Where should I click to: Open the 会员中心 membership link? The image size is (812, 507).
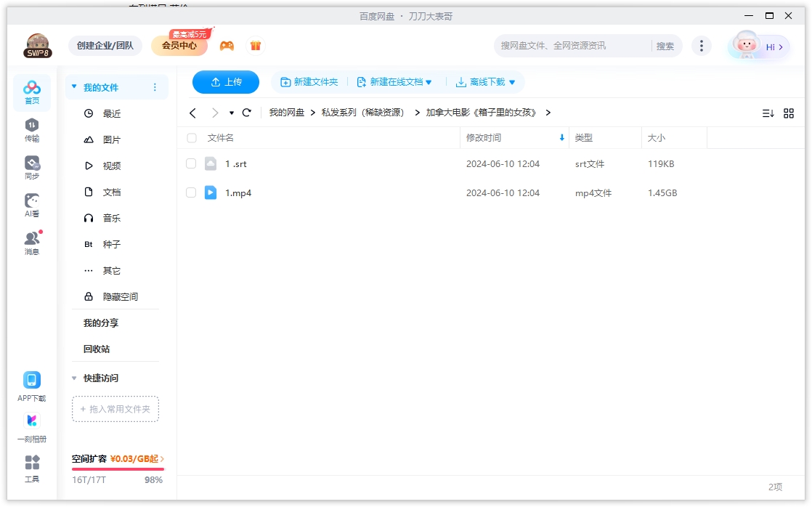tap(179, 45)
